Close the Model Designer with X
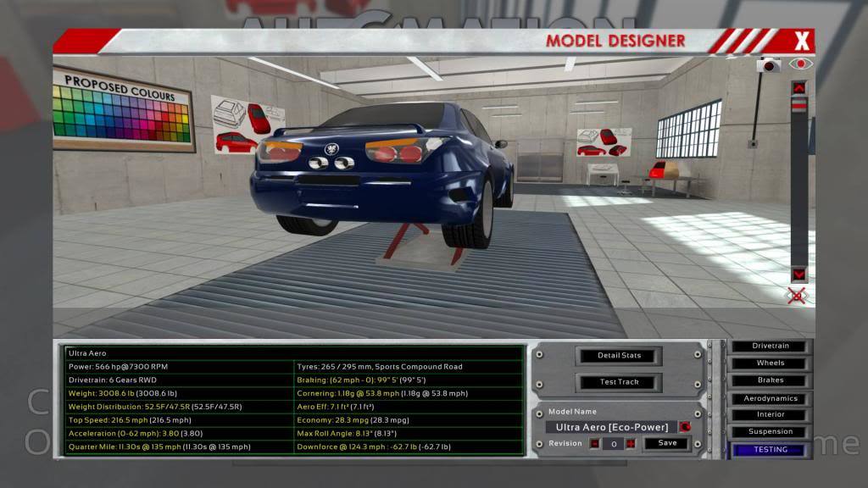The height and width of the screenshot is (488, 868). (x=802, y=40)
